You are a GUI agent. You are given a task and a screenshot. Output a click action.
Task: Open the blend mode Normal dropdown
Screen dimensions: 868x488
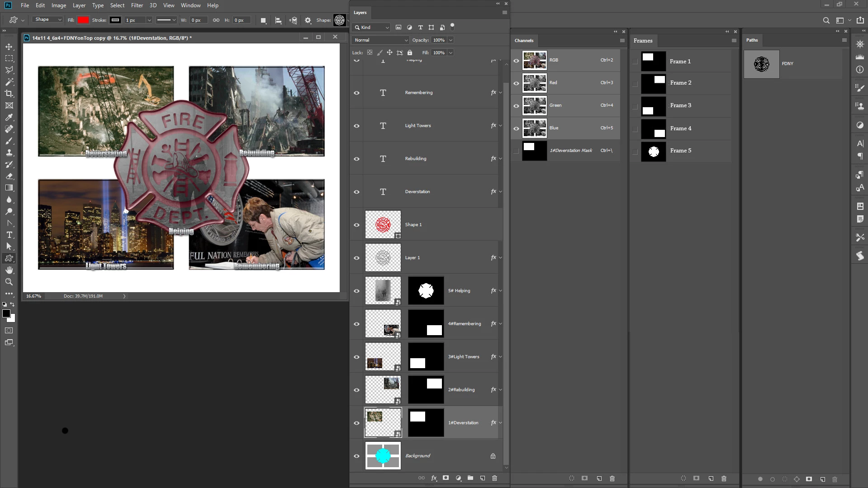pyautogui.click(x=380, y=40)
